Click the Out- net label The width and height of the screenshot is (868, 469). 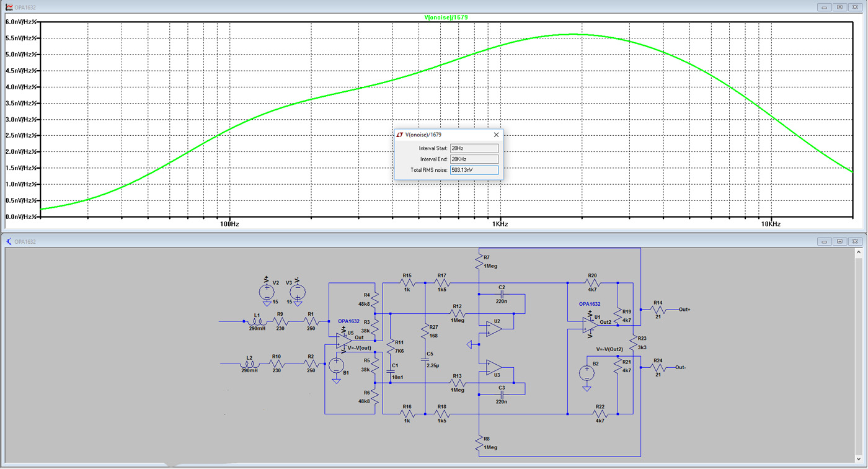click(681, 367)
